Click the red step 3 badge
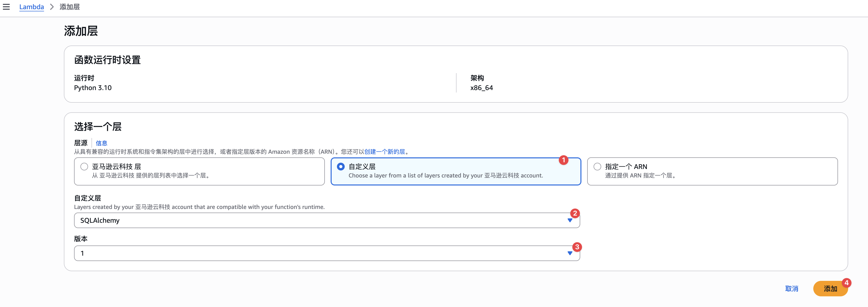Viewport: 868px width, 307px height. 577,247
